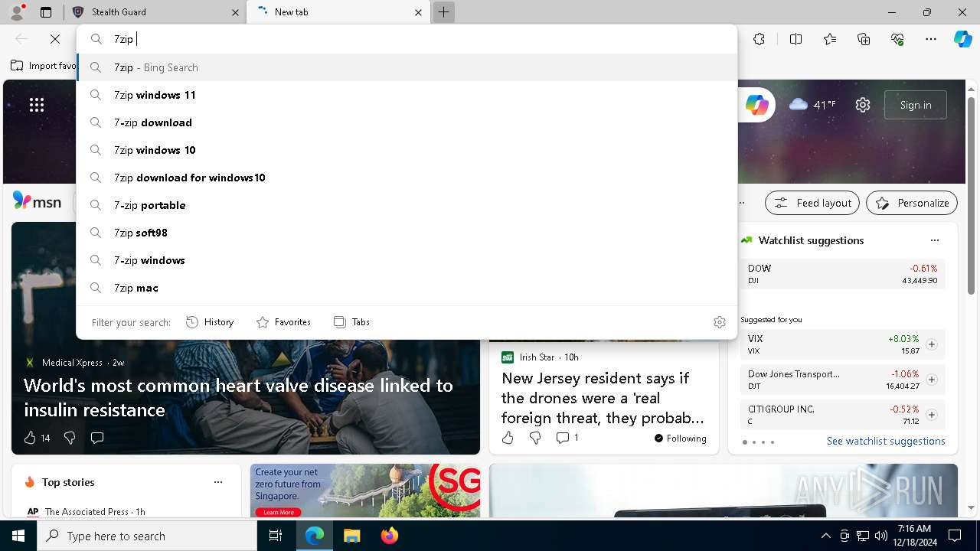980x551 pixels.
Task: Open comments on heart valve article
Action: click(x=97, y=438)
